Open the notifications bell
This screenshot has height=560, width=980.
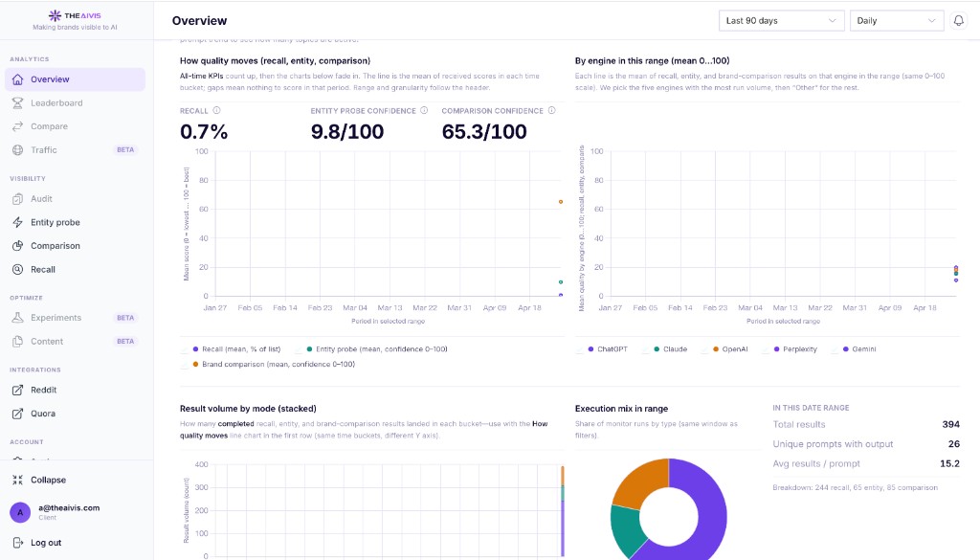958,21
